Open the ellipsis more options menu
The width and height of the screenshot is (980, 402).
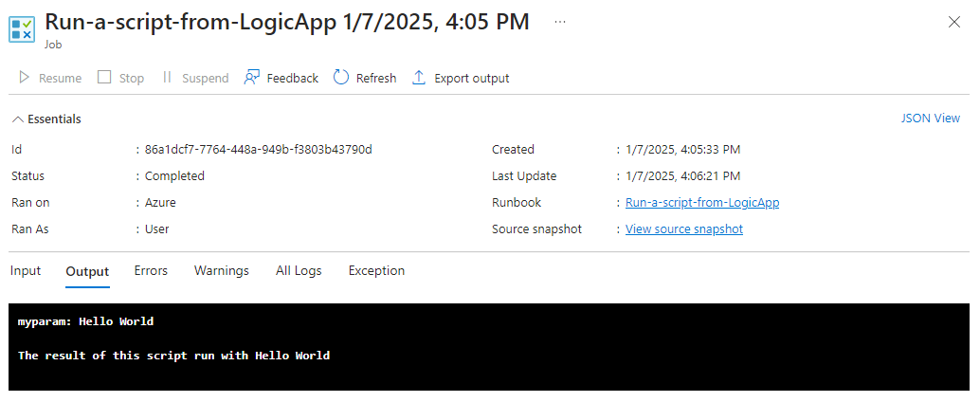tap(560, 22)
